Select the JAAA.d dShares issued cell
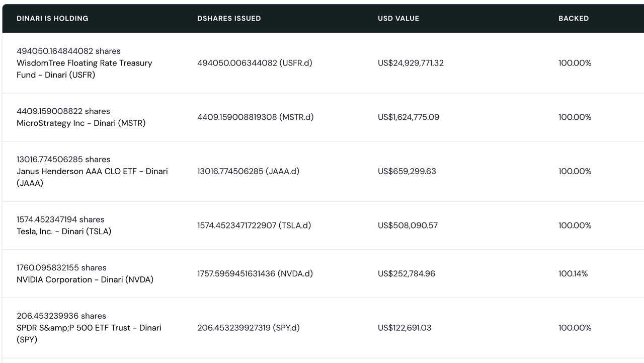This screenshot has height=363, width=644. tap(248, 171)
